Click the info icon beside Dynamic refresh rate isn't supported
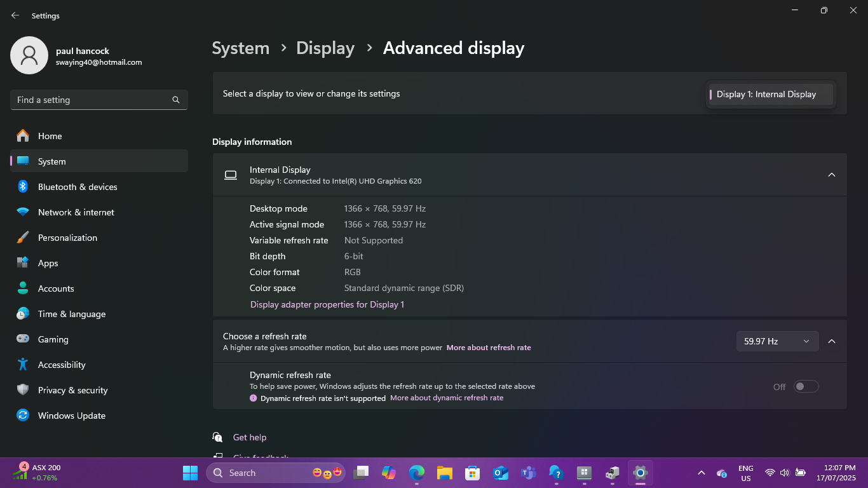Image resolution: width=868 pixels, height=488 pixels. pos(254,398)
